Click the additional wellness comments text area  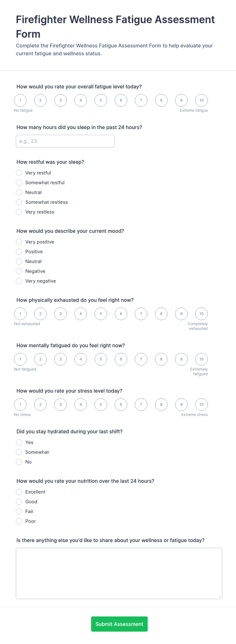point(119,573)
